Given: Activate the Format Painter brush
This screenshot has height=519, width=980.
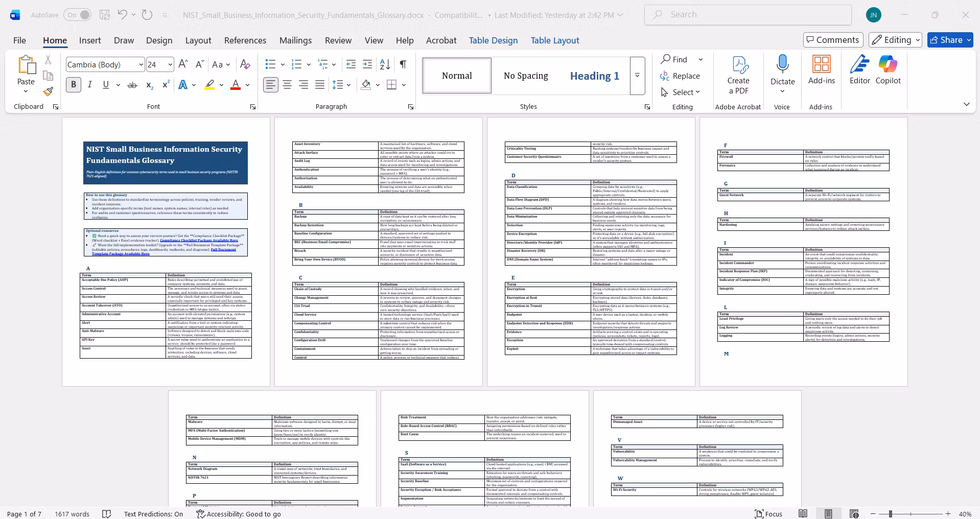Looking at the screenshot, I should point(48,91).
